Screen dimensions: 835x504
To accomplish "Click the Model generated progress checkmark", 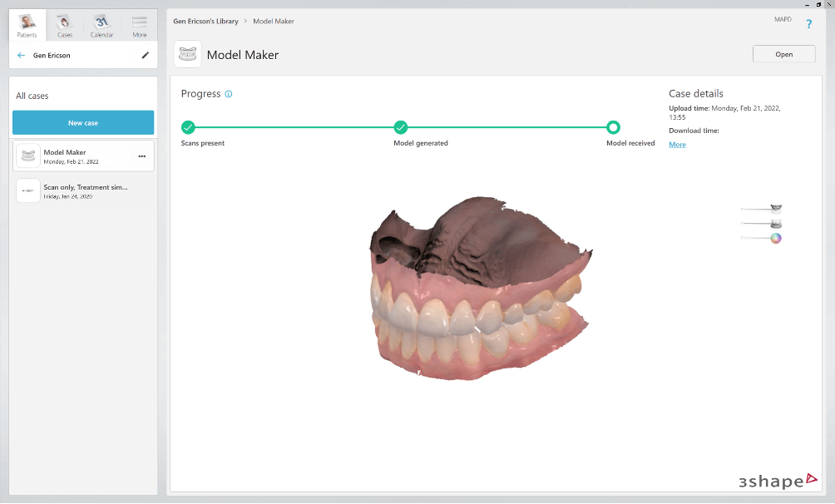I will point(401,127).
